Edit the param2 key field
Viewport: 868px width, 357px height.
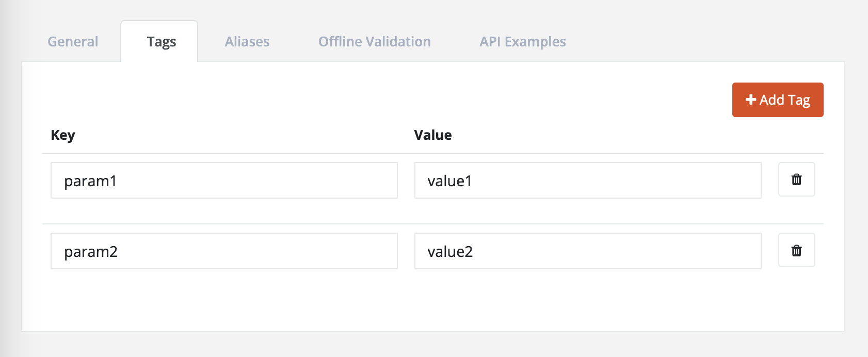click(224, 251)
